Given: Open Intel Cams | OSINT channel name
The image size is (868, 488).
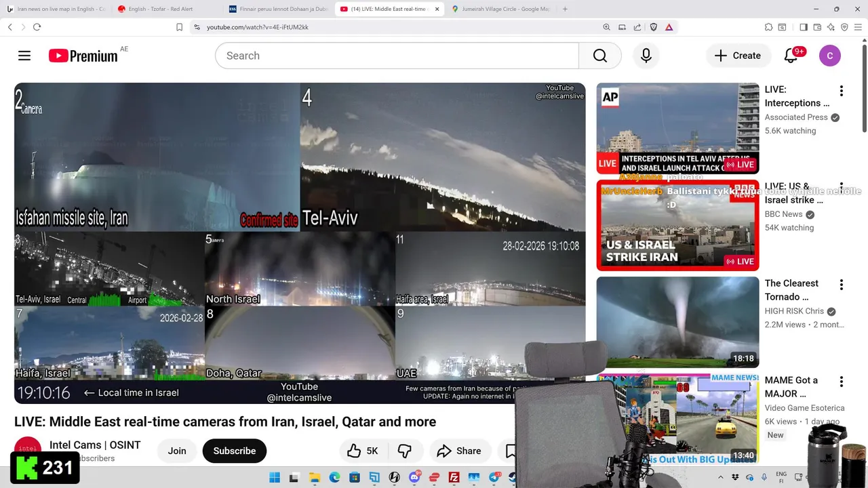Looking at the screenshot, I should click(95, 445).
